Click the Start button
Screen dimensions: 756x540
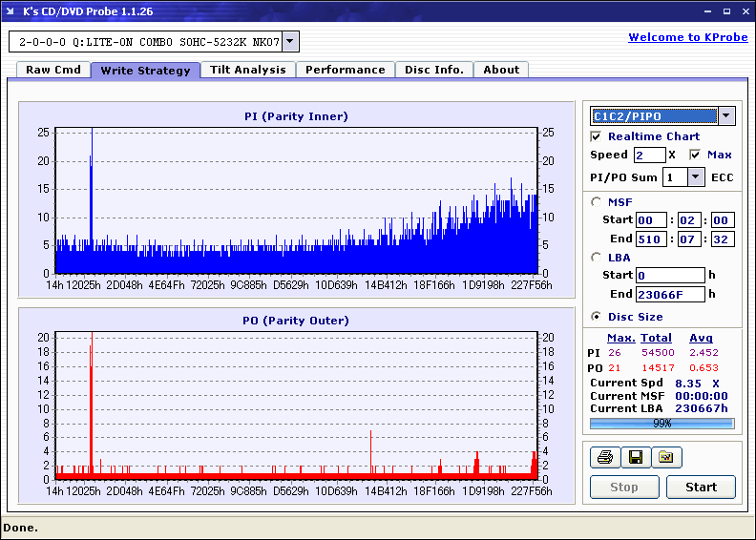[x=701, y=487]
